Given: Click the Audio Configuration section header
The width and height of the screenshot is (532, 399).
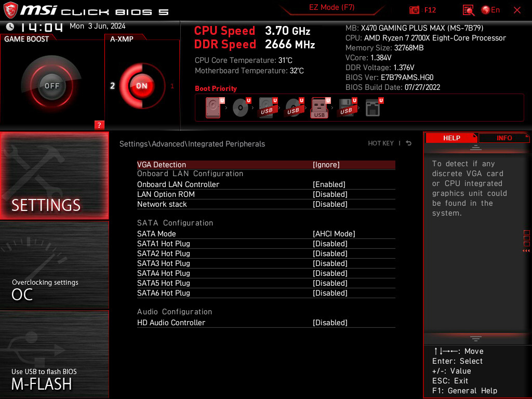Looking at the screenshot, I should click(x=175, y=312).
